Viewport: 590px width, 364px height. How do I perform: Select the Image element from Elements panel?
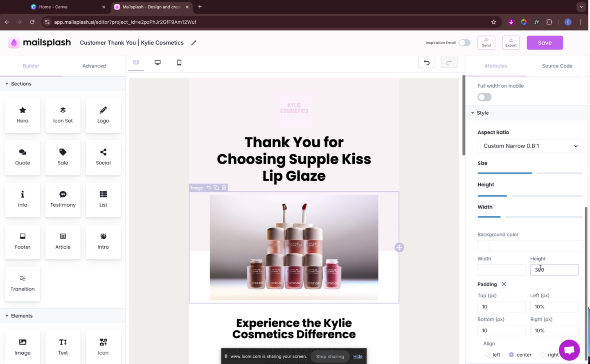click(22, 346)
